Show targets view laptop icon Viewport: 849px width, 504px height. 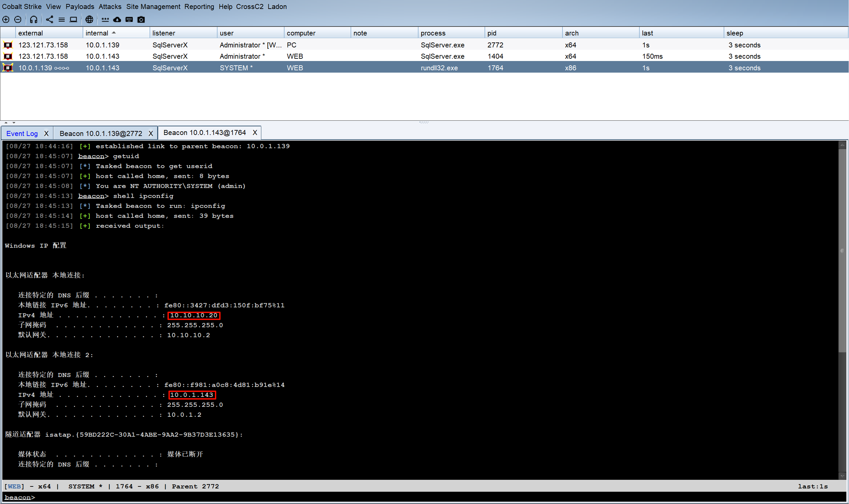(x=73, y=20)
